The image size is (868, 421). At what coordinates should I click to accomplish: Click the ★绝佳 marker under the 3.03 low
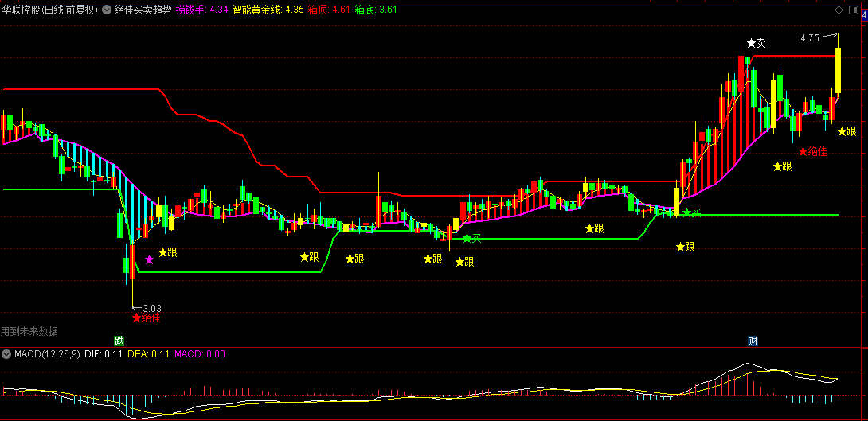click(x=147, y=318)
